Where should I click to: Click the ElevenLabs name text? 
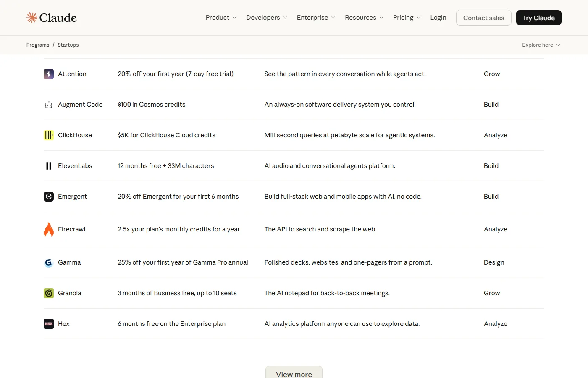(75, 166)
